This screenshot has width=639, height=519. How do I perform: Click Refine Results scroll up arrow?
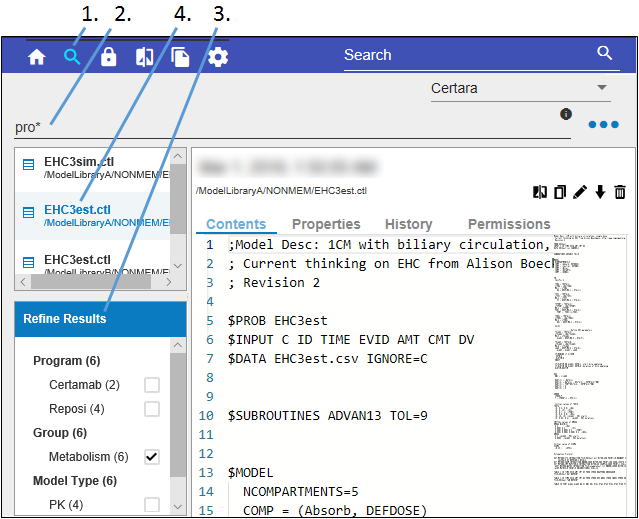[178, 345]
